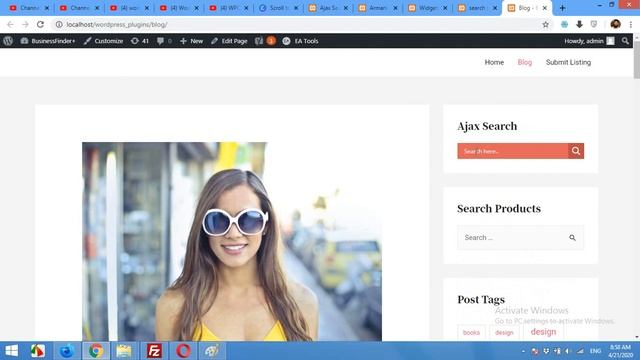Click the search magnifier in WordPress admin bar
Viewport: 640px width, 360px height.
(625, 41)
